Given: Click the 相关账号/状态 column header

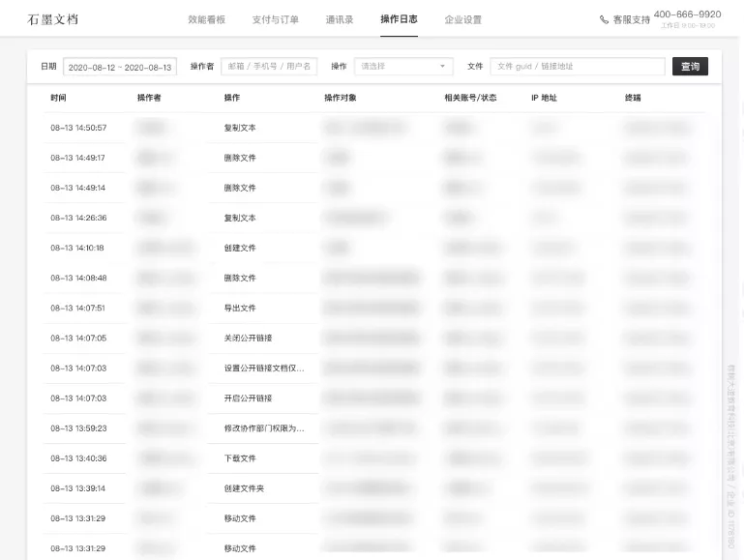Looking at the screenshot, I should [x=470, y=98].
